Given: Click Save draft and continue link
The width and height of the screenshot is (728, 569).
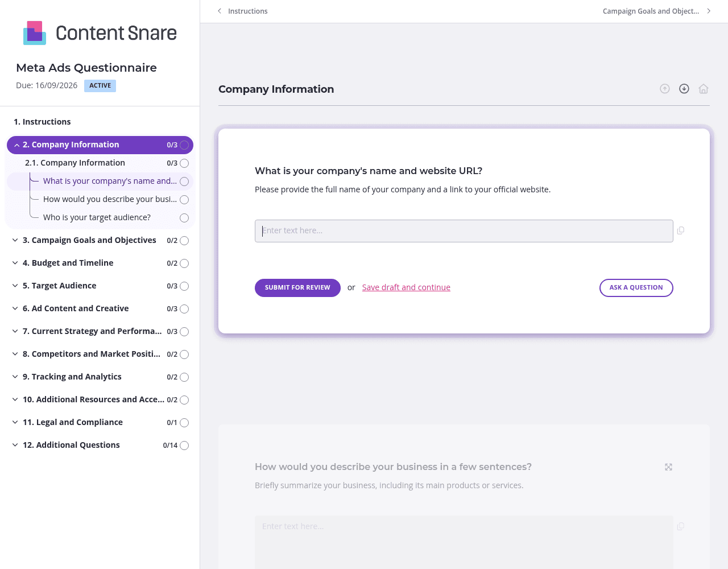Looking at the screenshot, I should (x=406, y=287).
